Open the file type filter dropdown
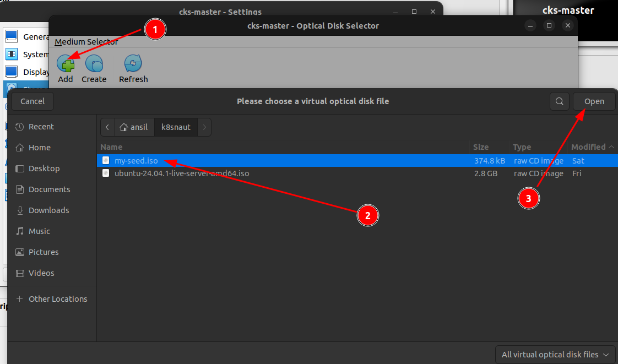 pos(555,355)
